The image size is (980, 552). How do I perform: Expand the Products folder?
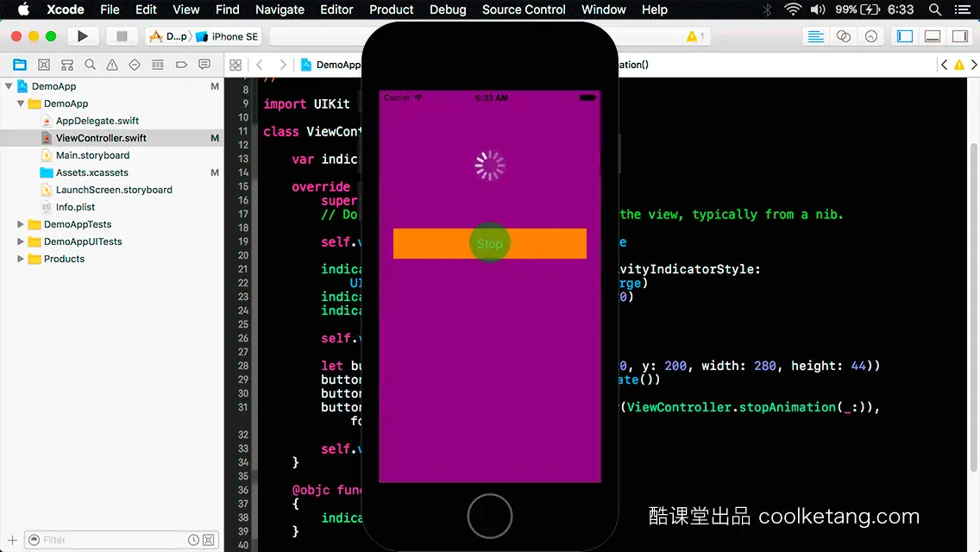(21, 258)
